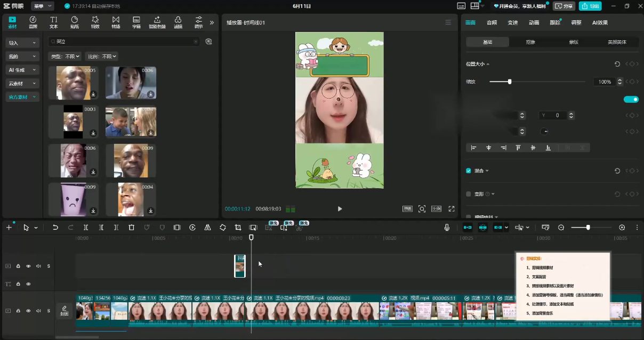
Task: Click the crop tool icon
Action: tap(238, 228)
